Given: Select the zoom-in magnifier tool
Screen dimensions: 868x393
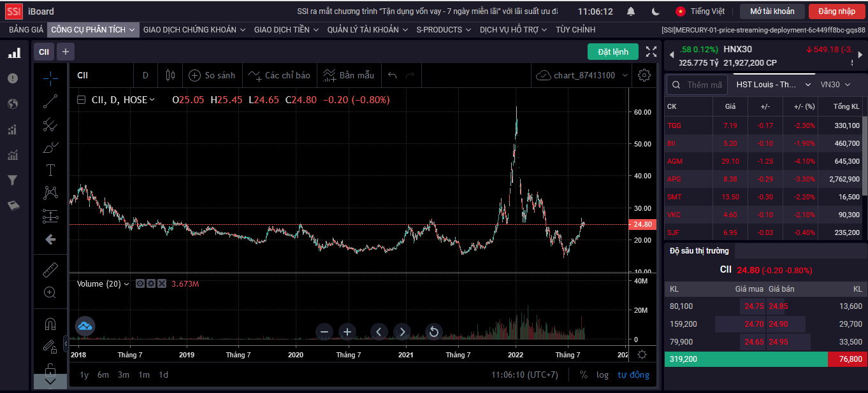Looking at the screenshot, I should pyautogui.click(x=50, y=292).
